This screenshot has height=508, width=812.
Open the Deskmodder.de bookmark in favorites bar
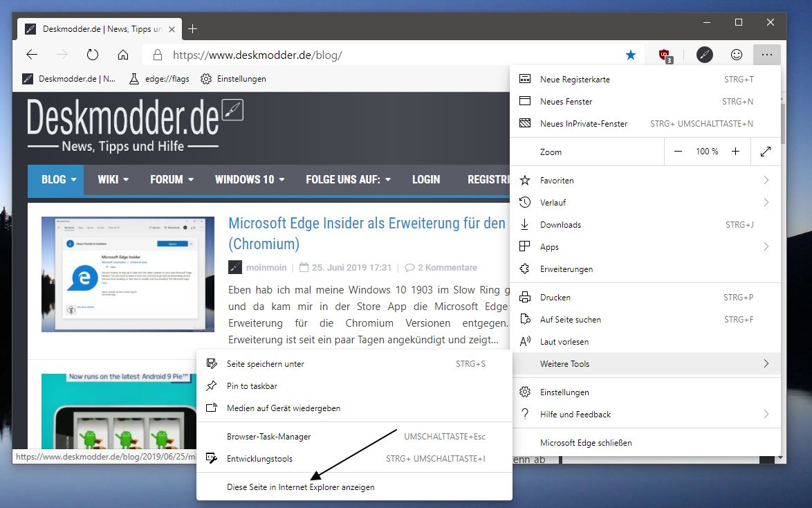[x=69, y=79]
